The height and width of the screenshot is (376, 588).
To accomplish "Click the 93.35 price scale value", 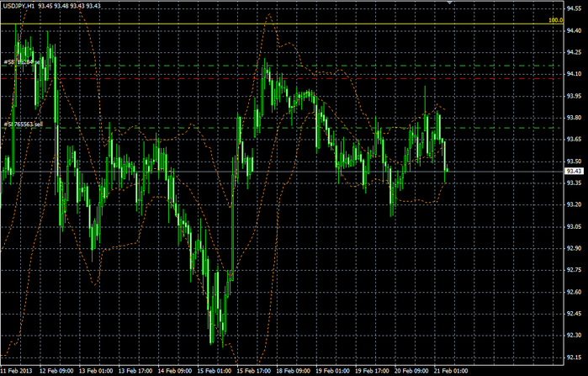I will point(575,183).
